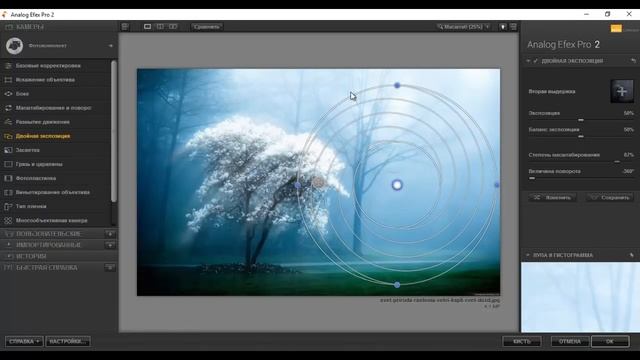This screenshot has width=640, height=360.
Task: Switch to side-by-side preview view
Action: [x=173, y=27]
